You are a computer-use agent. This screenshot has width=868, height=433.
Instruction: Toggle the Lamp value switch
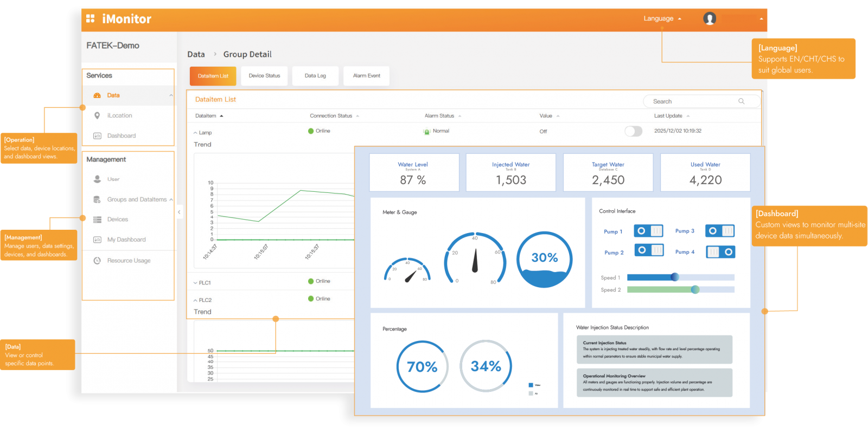coord(633,131)
